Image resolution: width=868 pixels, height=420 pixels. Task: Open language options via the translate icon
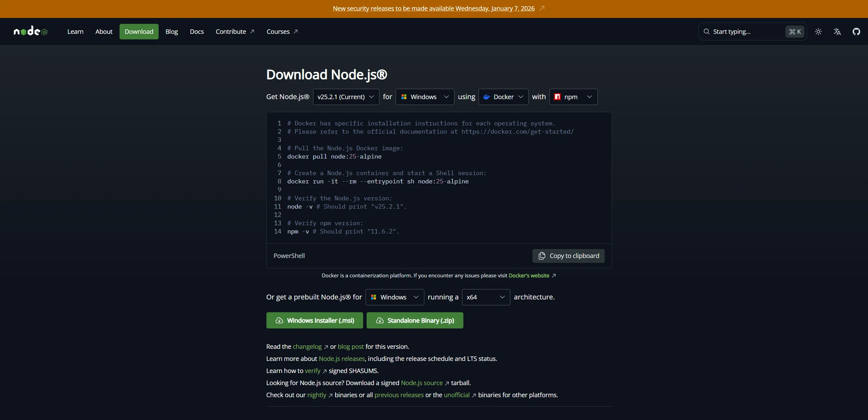tap(837, 31)
